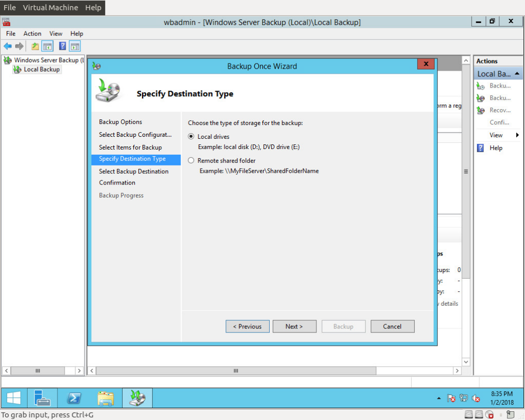Click the network tray icon
Viewport: 525px width, 420px height.
pos(463,398)
